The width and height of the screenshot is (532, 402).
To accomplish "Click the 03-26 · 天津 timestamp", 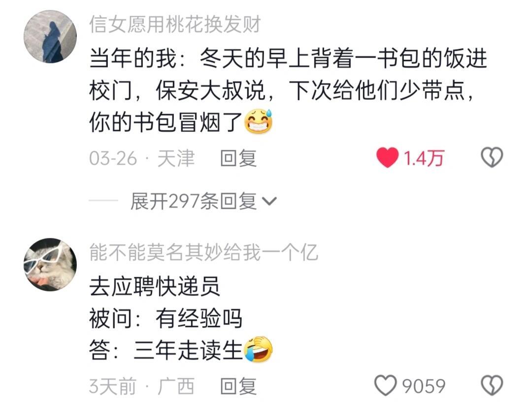I will pos(142,159).
